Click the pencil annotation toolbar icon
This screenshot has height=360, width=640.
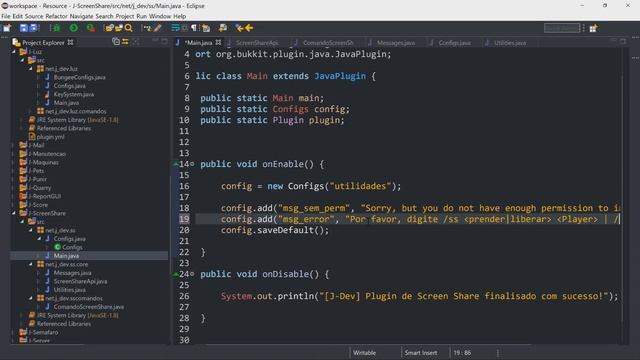click(158, 28)
